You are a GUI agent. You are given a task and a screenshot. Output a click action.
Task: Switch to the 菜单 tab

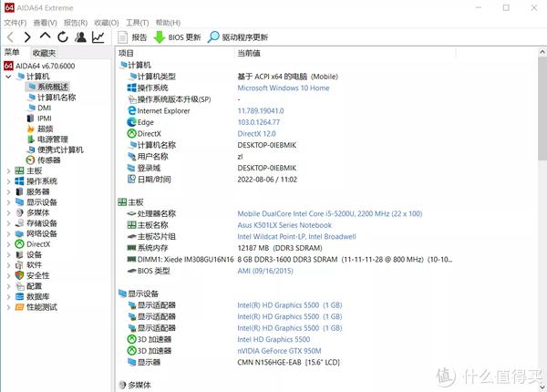12,53
